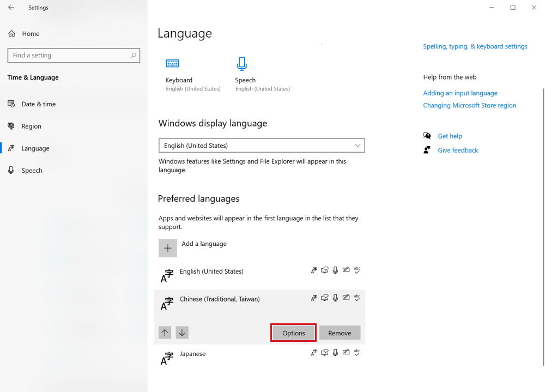545x392 pixels.
Task: Click the back arrow in Settings
Action: 11,7
